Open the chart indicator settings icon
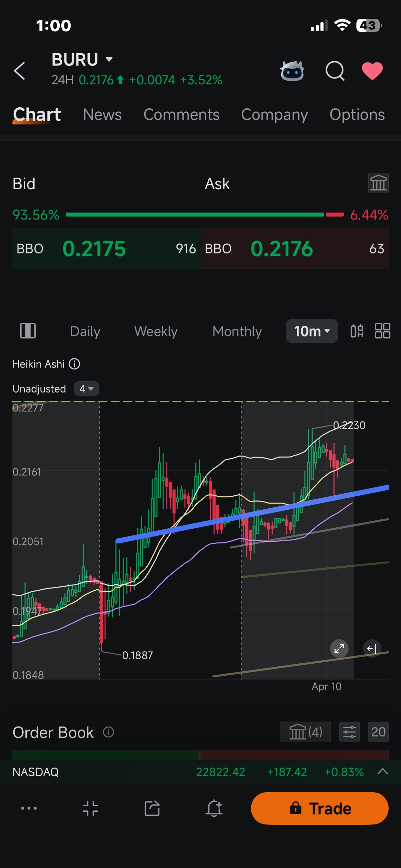 click(x=357, y=331)
